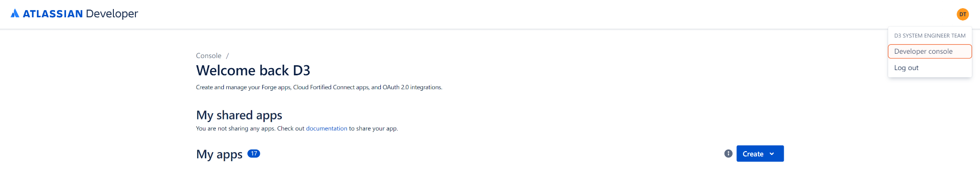Click the ATLASSIAN wordmark in header
The width and height of the screenshot is (980, 178).
click(x=53, y=14)
